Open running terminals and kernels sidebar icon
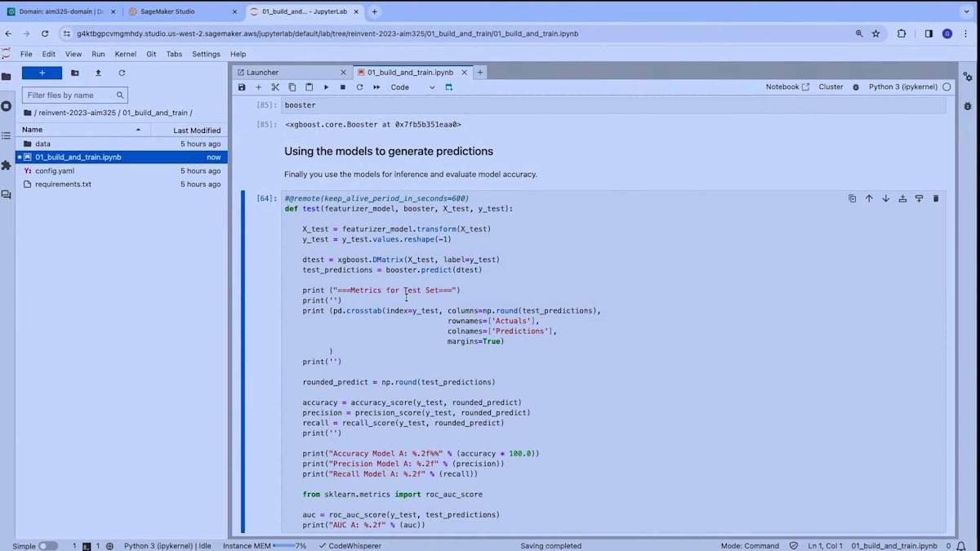 click(x=7, y=106)
